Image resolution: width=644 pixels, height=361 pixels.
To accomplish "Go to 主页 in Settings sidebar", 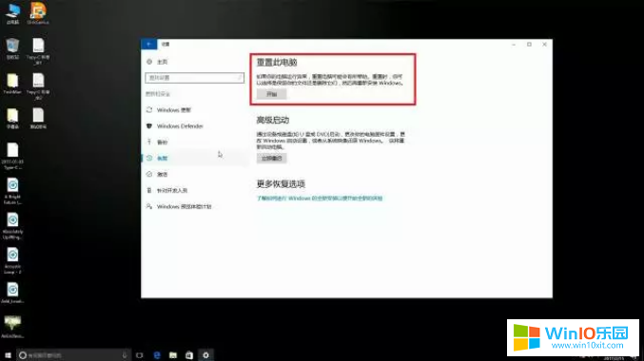I will [162, 62].
